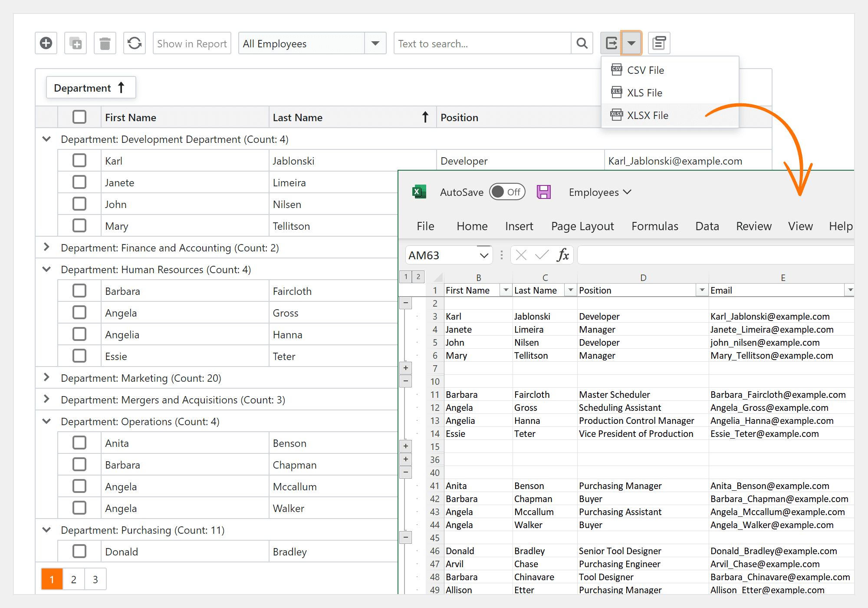
Task: Check Essie Teter's row checkbox
Action: tap(79, 356)
